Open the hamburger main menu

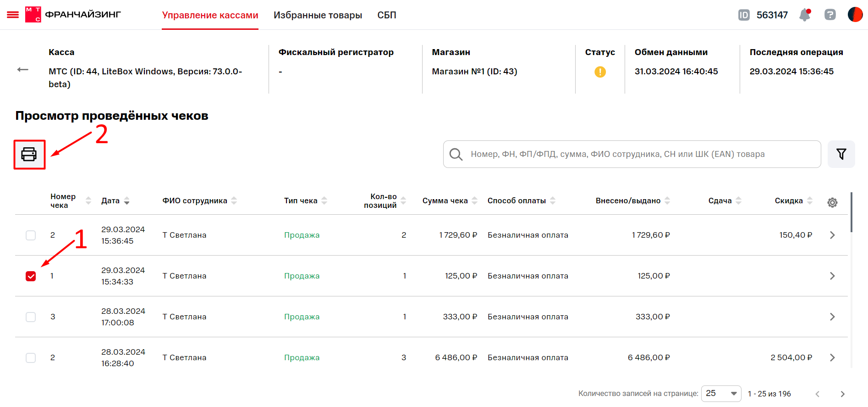click(x=13, y=15)
